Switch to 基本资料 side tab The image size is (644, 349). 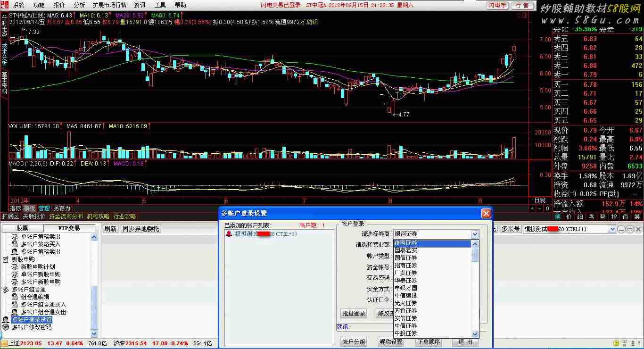[x=4, y=83]
